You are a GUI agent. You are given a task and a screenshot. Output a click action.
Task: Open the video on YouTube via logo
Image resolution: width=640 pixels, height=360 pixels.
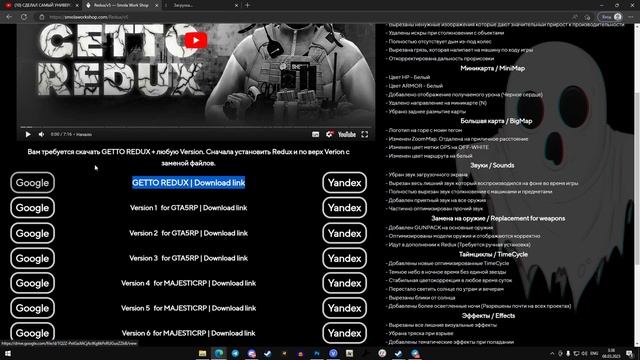coord(347,134)
